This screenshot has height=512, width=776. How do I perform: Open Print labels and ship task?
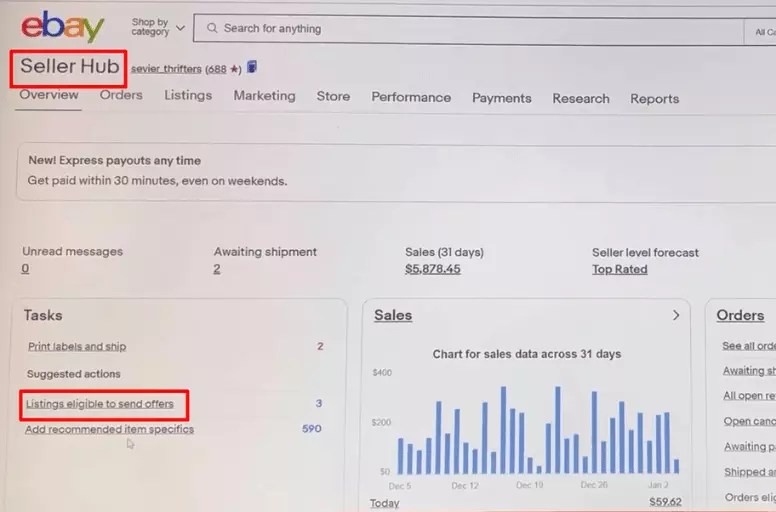[77, 346]
